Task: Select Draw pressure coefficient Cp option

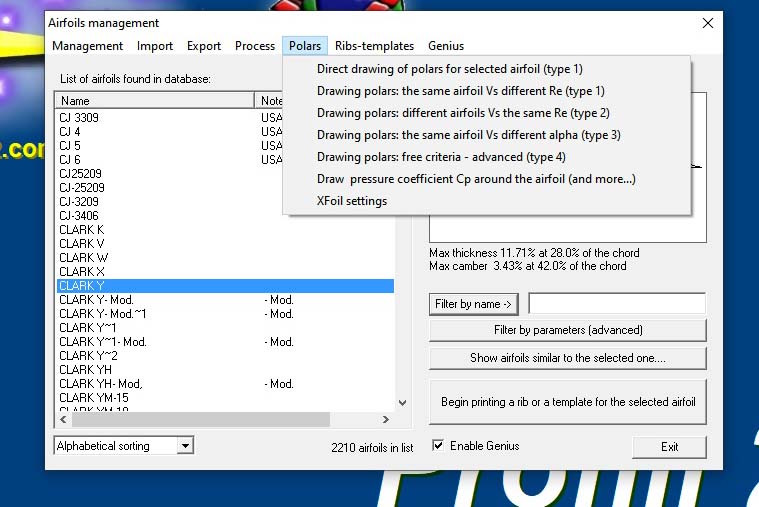Action: (x=476, y=179)
